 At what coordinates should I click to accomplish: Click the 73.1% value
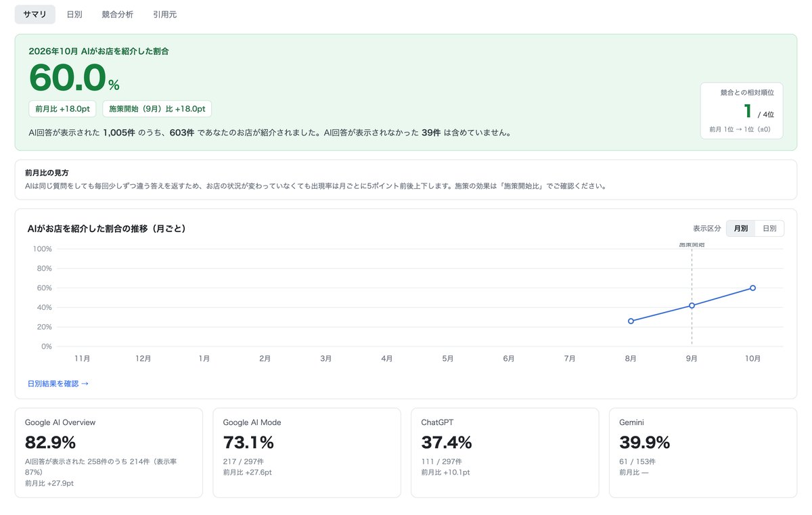[248, 443]
